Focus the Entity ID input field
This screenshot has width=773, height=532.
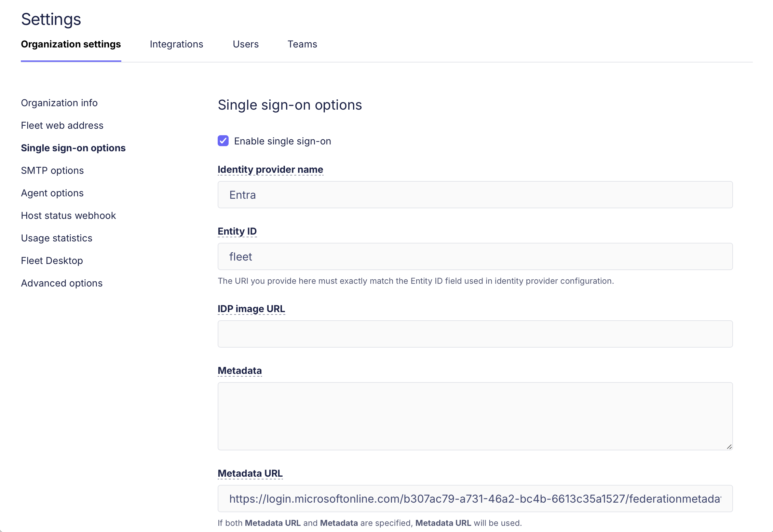(475, 256)
